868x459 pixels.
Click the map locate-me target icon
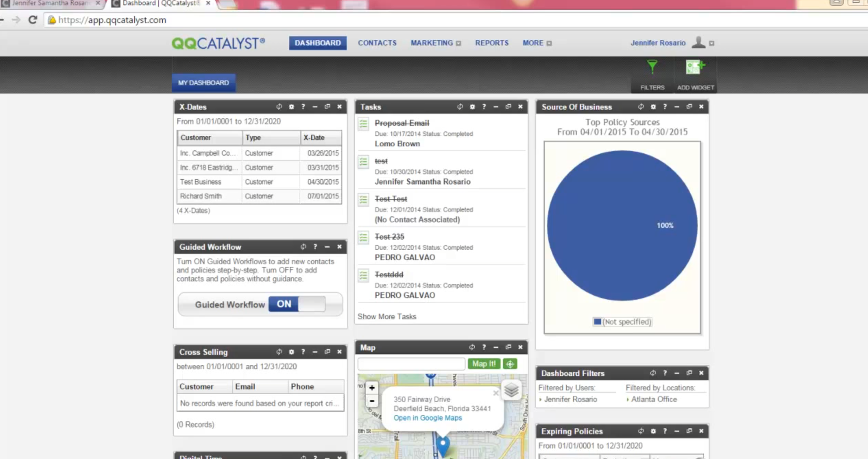[510, 364]
